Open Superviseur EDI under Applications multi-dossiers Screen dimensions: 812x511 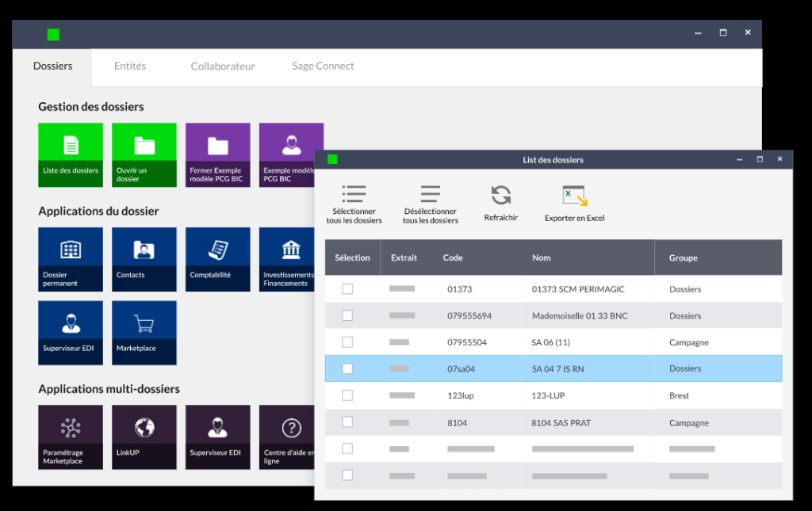[217, 437]
